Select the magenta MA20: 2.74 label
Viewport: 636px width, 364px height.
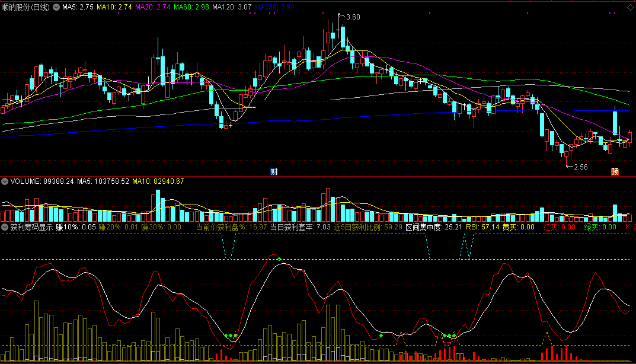tap(152, 7)
